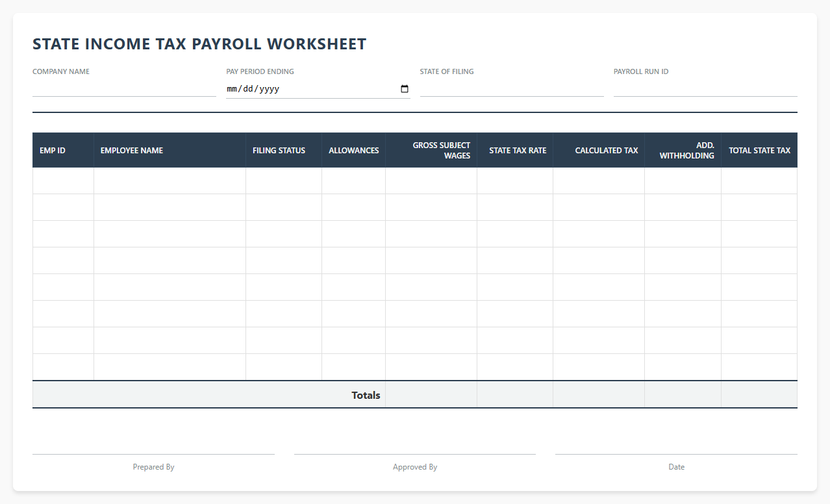Select the Totals cell under Total State Tax
830x504 pixels.
pos(759,394)
